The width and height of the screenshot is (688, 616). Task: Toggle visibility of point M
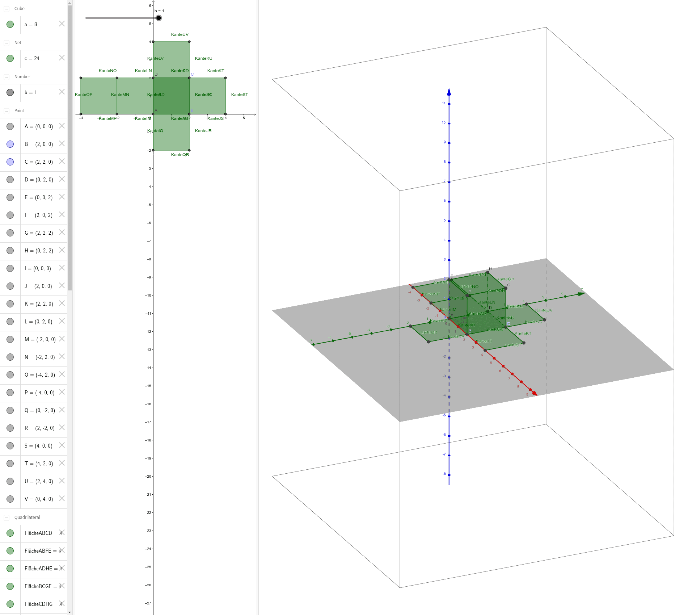[x=10, y=339]
